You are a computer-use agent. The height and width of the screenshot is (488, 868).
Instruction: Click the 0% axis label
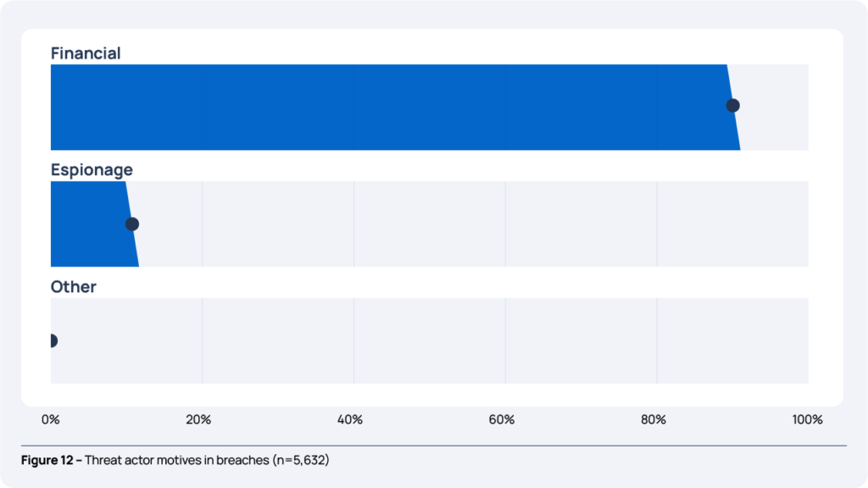[51, 419]
